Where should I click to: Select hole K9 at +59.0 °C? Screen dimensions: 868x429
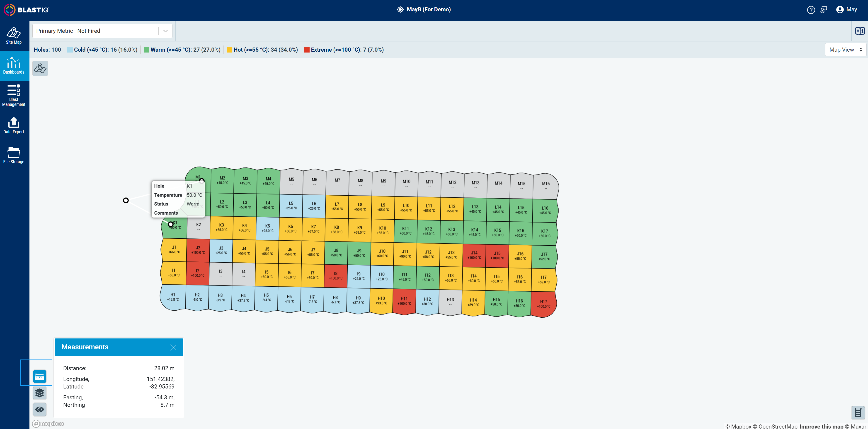click(359, 230)
